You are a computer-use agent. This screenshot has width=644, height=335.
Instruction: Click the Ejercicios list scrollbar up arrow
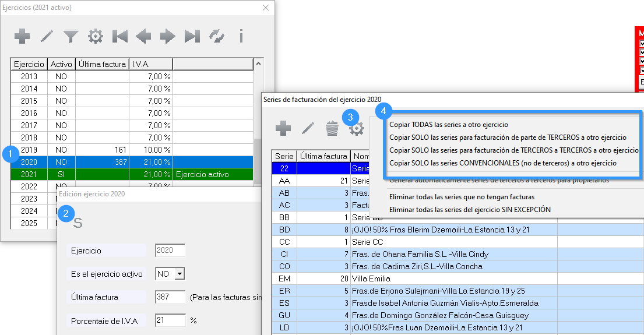pyautogui.click(x=258, y=64)
